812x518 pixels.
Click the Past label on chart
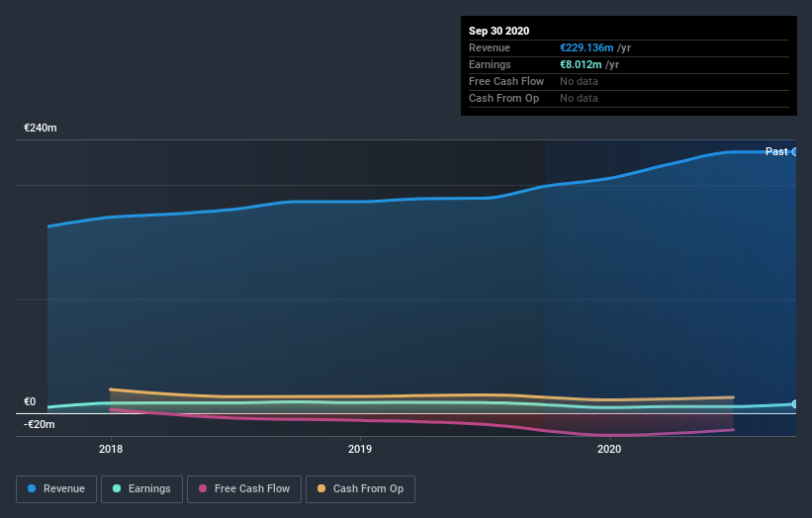[776, 151]
